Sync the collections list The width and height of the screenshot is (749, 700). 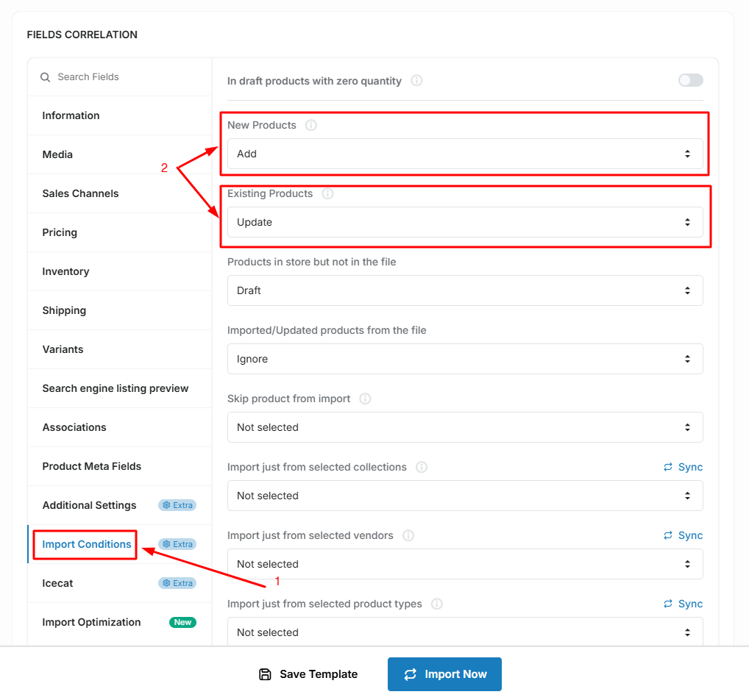click(683, 467)
